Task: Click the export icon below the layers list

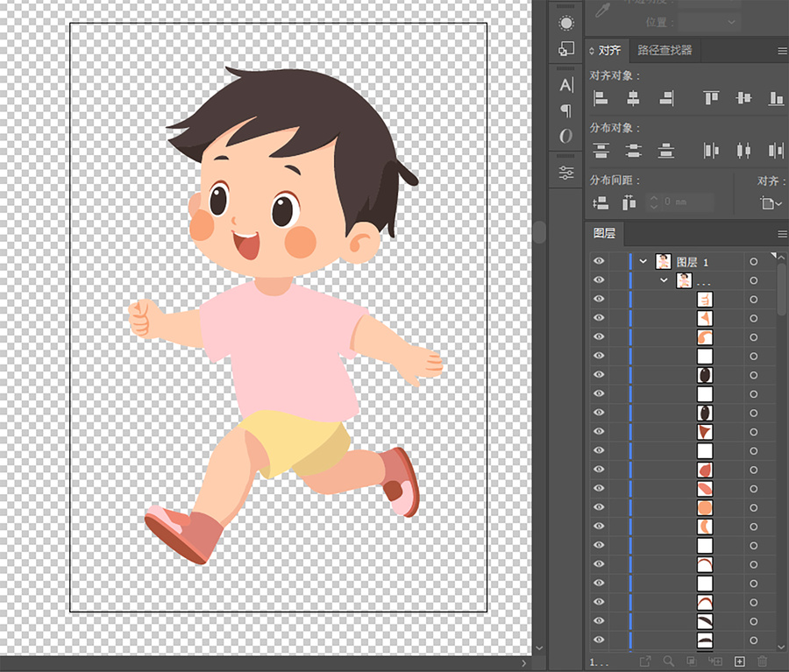Action: [645, 661]
